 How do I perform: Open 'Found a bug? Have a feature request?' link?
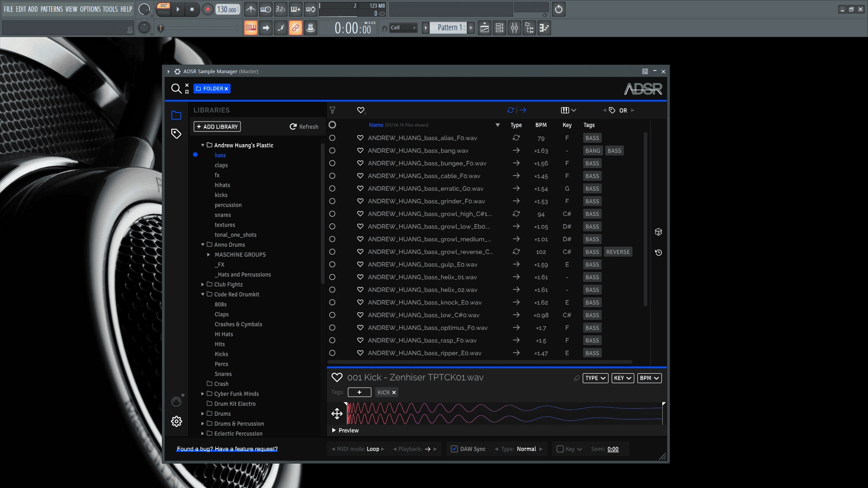coord(227,449)
